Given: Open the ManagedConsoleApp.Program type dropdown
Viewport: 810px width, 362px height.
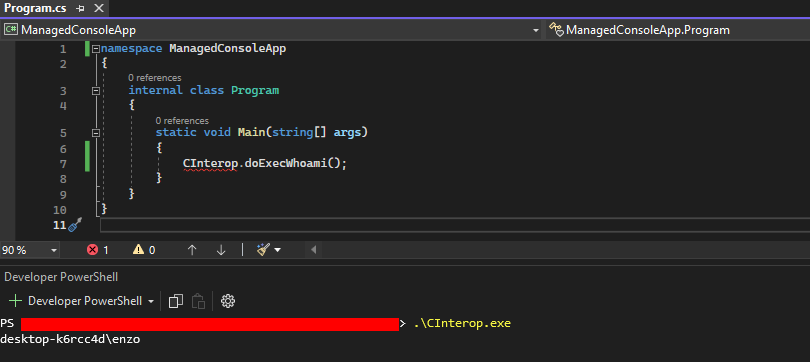Looking at the screenshot, I should coord(678,30).
